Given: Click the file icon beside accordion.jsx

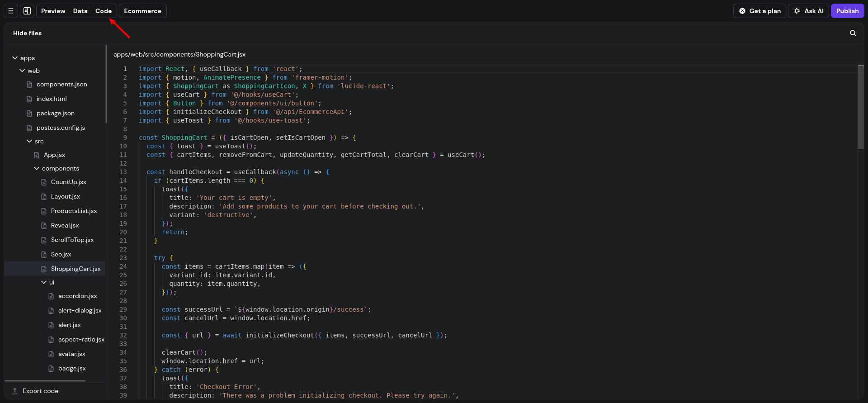Looking at the screenshot, I should (x=51, y=296).
